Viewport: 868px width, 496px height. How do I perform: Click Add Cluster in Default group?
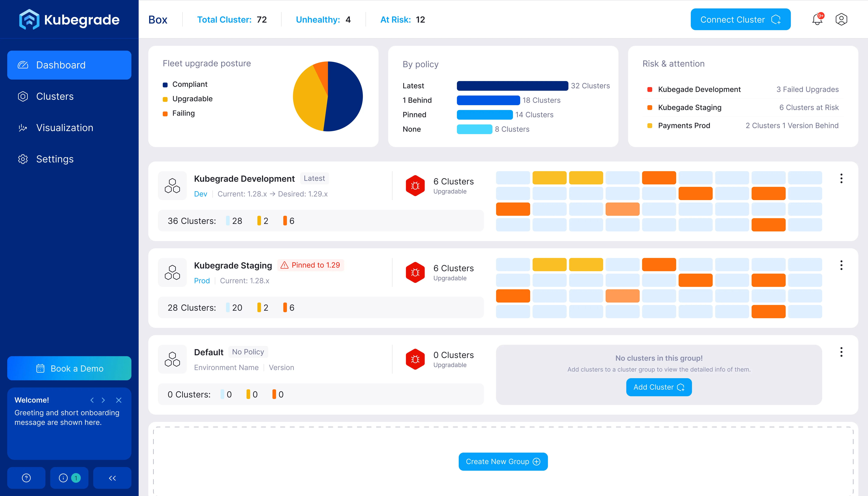tap(659, 387)
